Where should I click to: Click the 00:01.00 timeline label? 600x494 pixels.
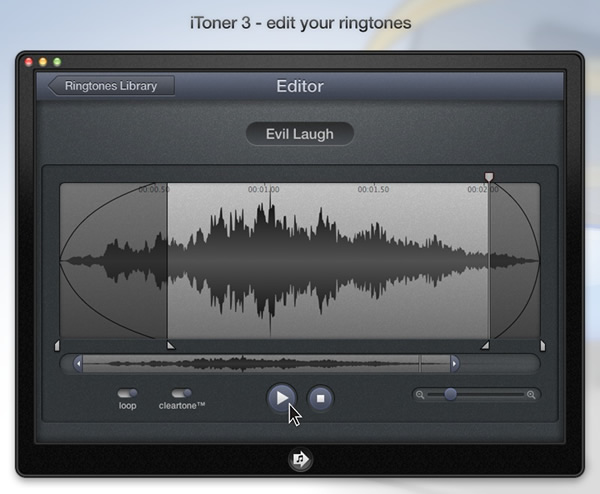coord(264,189)
